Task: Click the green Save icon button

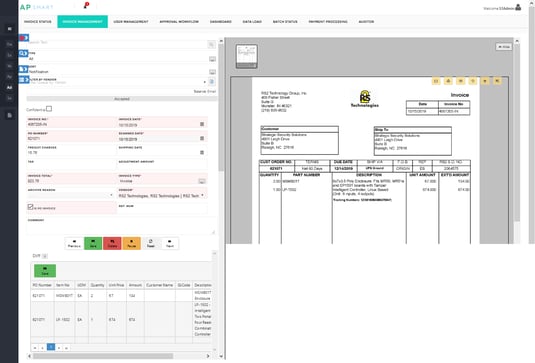Action: coord(93,243)
